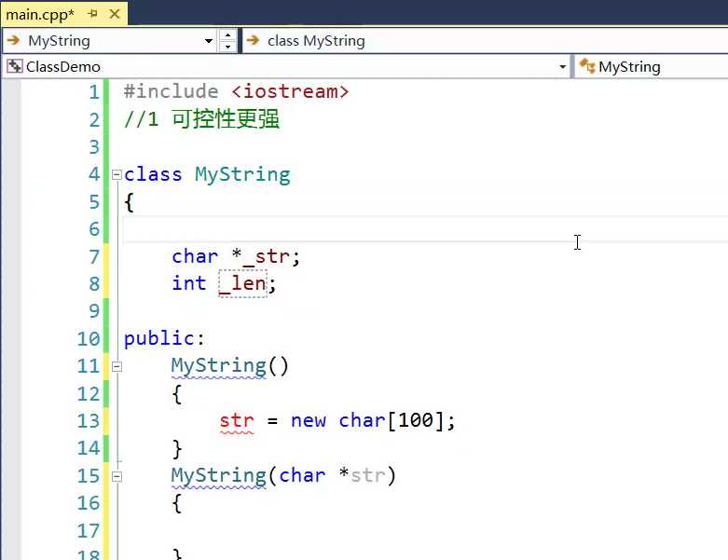The height and width of the screenshot is (560, 728).
Task: Click the arrow icon beside class MyString
Action: pyautogui.click(x=253, y=40)
